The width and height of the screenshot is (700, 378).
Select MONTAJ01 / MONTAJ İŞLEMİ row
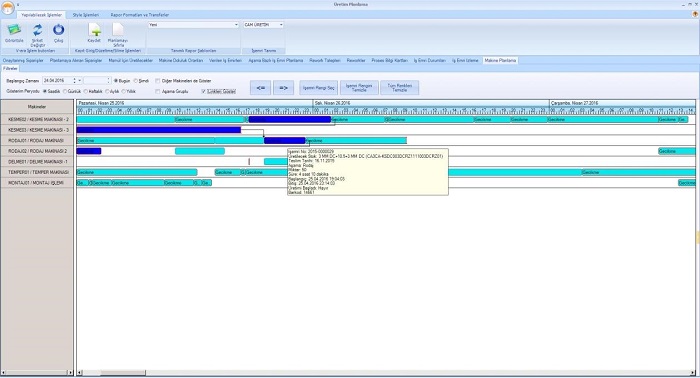pos(38,183)
